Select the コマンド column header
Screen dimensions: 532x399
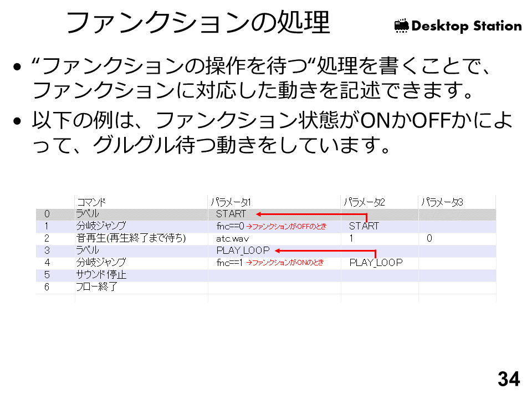pos(91,202)
